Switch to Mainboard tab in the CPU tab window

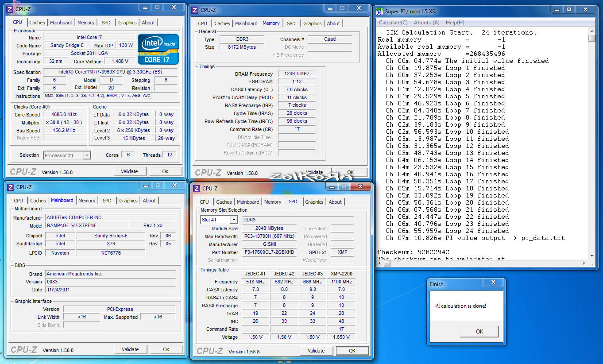pos(61,23)
